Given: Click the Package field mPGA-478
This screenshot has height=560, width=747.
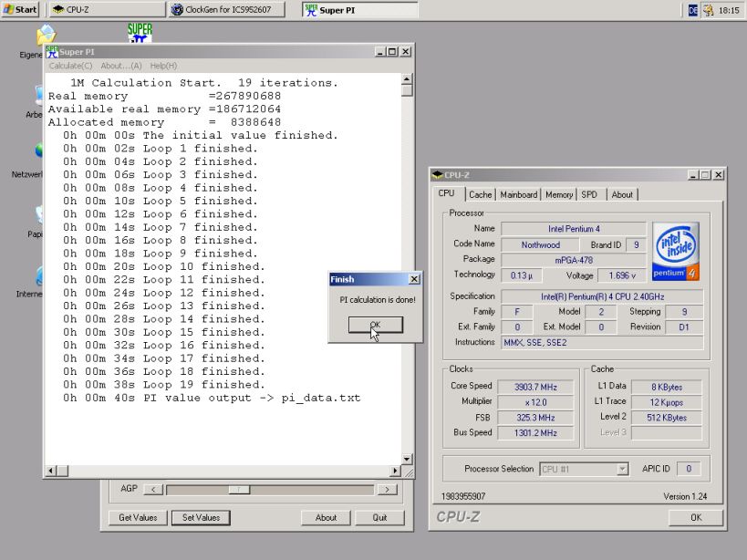Looking at the screenshot, I should [x=574, y=260].
